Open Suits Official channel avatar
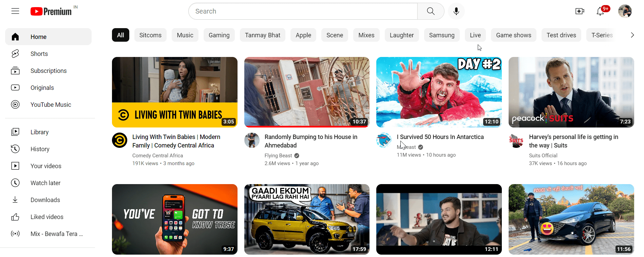The width and height of the screenshot is (644, 257). [516, 140]
